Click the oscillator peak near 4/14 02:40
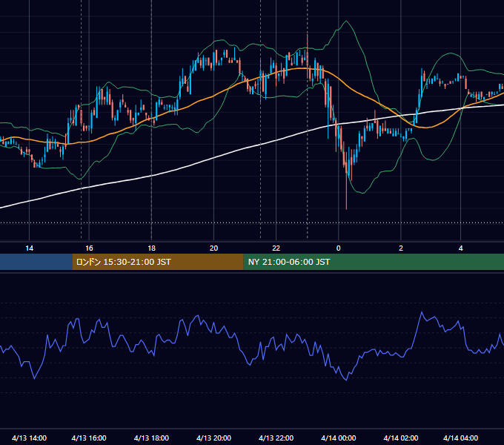 [422, 312]
